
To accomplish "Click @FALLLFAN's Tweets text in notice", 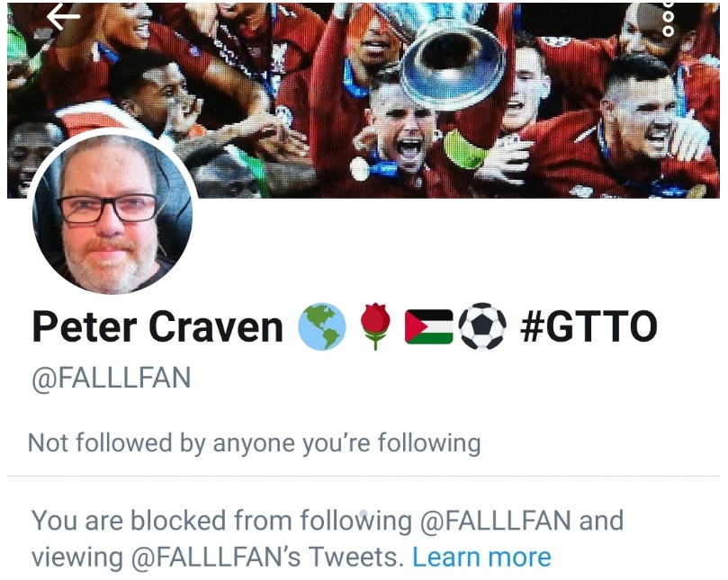I will point(265,557).
